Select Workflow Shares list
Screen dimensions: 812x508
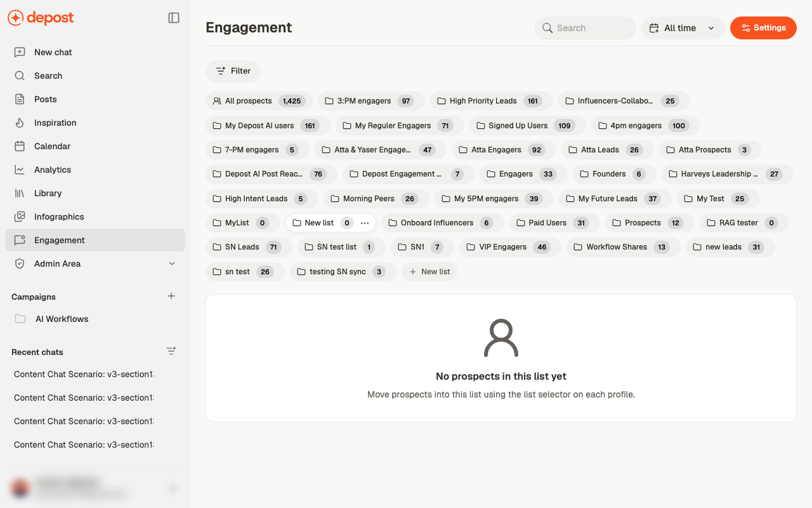[624, 247]
